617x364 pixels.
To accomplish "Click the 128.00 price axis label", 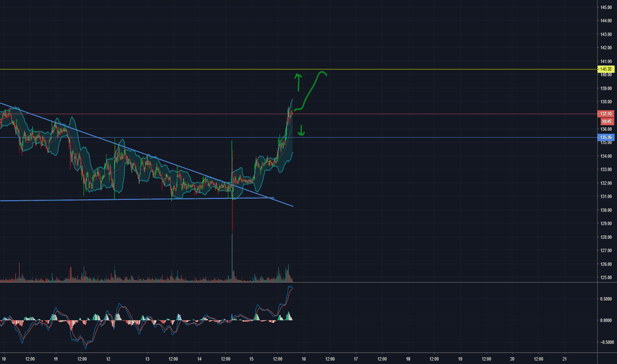I will click(x=606, y=237).
